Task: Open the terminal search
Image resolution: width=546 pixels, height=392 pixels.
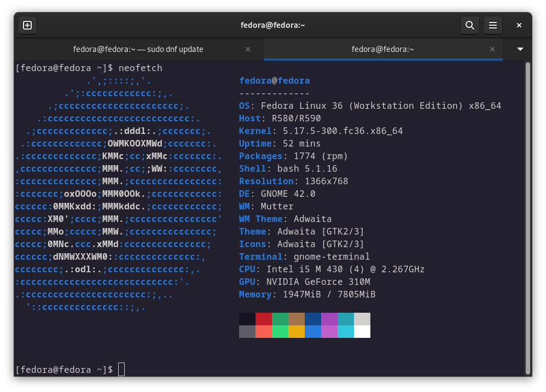Action: click(470, 25)
